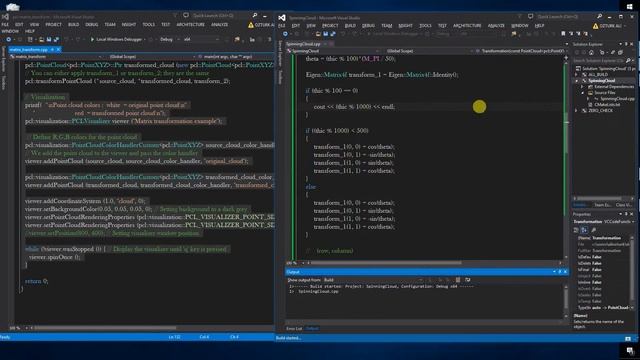The image size is (640, 360).
Task: Expand ZERO_CHECK project node
Action: tap(576, 111)
